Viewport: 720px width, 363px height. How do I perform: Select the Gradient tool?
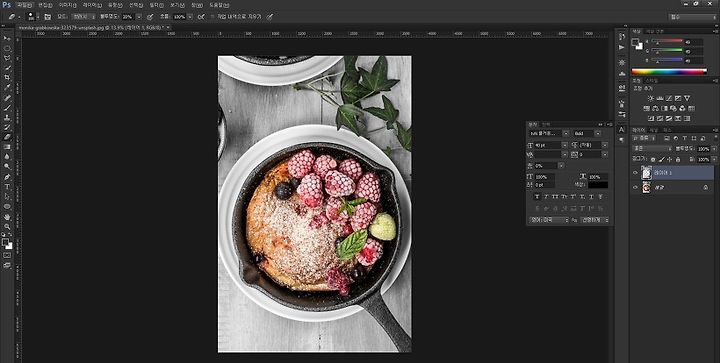[7, 147]
